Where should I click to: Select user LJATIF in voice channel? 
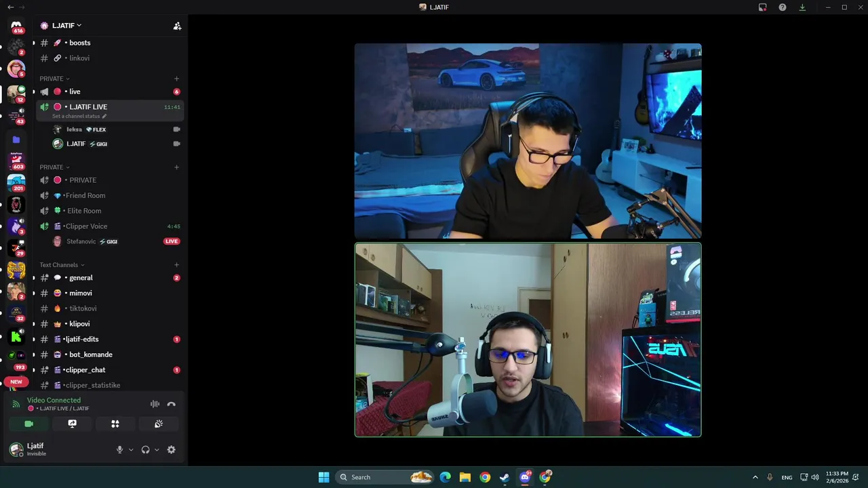point(116,144)
